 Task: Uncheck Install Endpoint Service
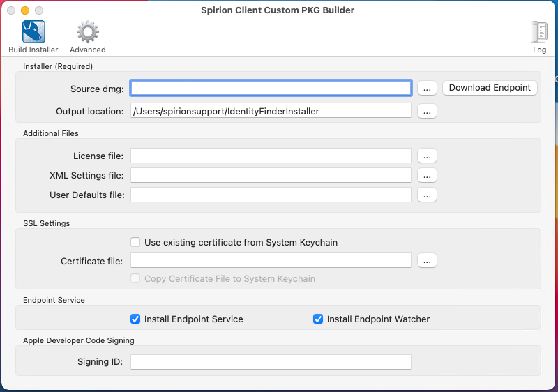(135, 319)
